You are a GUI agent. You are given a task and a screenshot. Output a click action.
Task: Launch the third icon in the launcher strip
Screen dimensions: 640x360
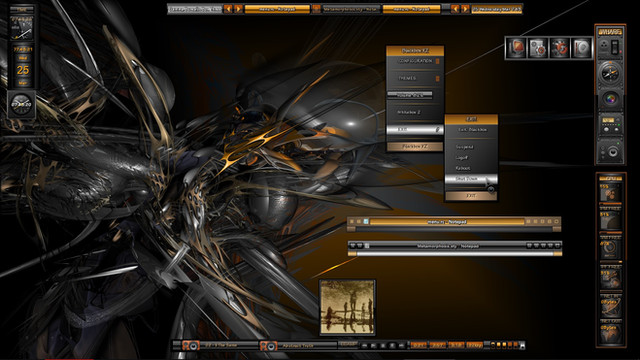pyautogui.click(x=560, y=48)
